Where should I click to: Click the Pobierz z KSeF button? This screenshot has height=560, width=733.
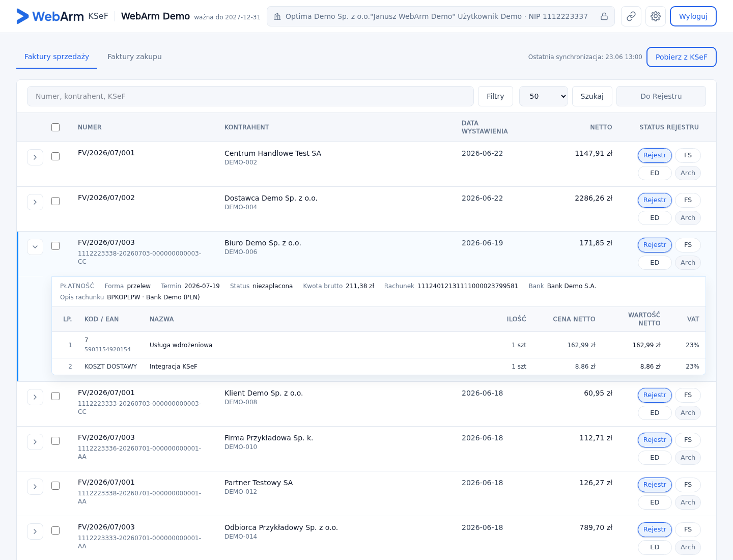point(681,57)
